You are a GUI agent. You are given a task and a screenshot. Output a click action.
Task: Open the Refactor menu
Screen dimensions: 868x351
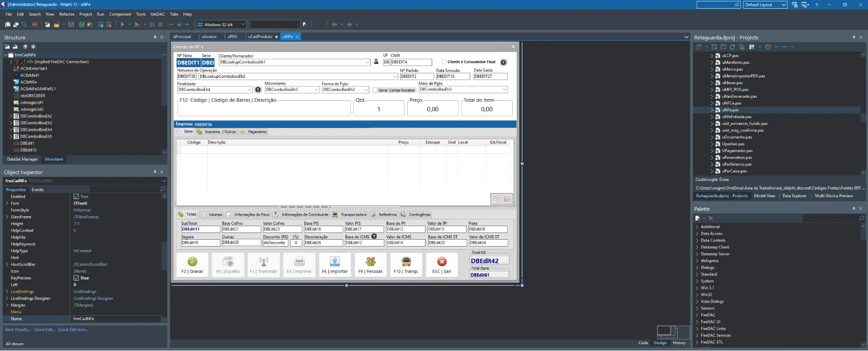pos(67,14)
